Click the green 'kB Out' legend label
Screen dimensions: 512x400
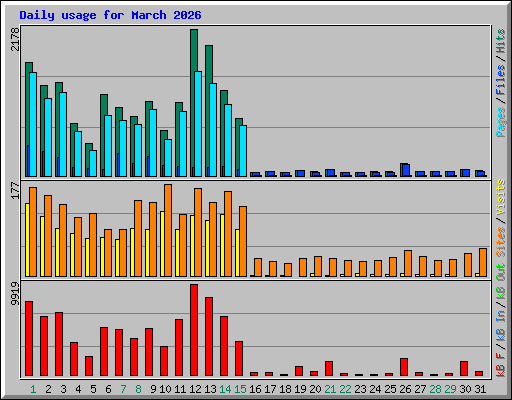pyautogui.click(x=501, y=282)
